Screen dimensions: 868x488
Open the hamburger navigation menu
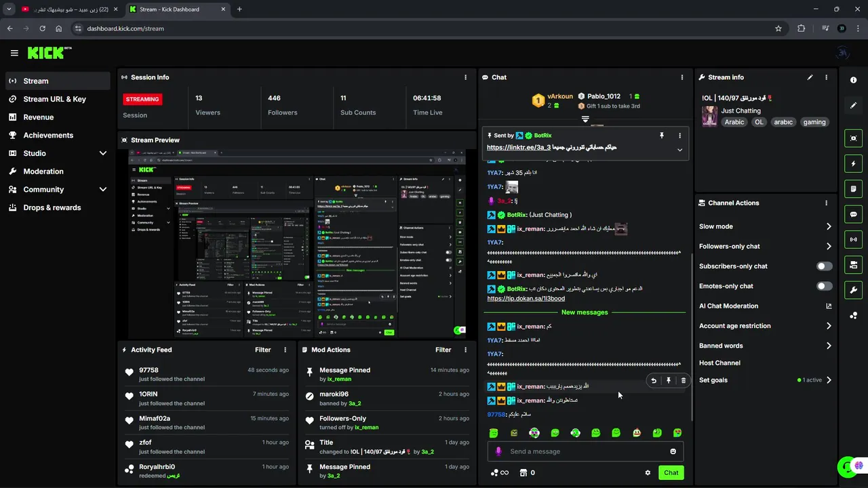click(14, 53)
